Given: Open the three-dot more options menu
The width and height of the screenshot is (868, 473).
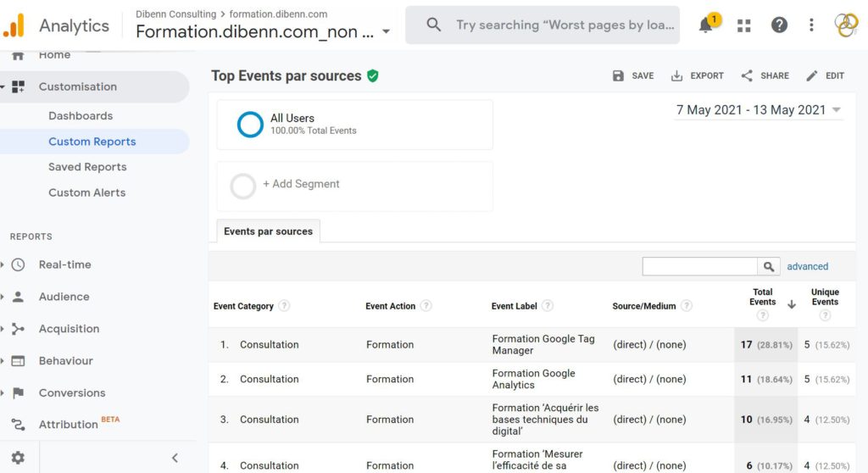Looking at the screenshot, I should [811, 25].
